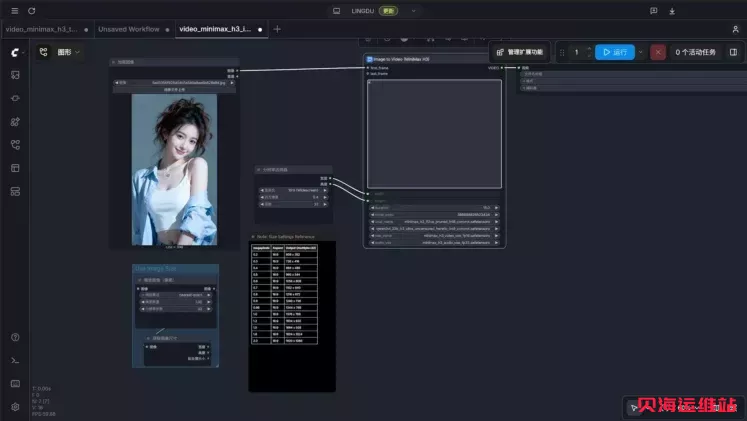
Task: Click the blue 运行 run button
Action: point(615,52)
